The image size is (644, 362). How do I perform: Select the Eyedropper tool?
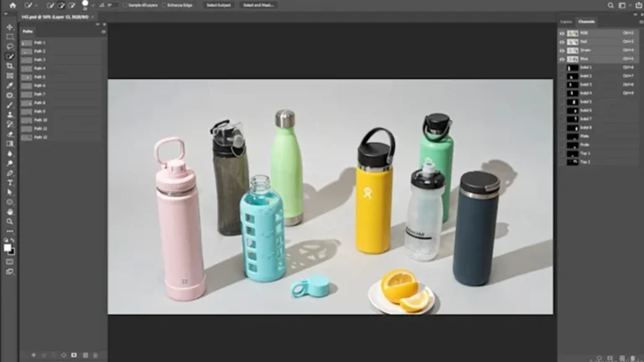point(10,85)
